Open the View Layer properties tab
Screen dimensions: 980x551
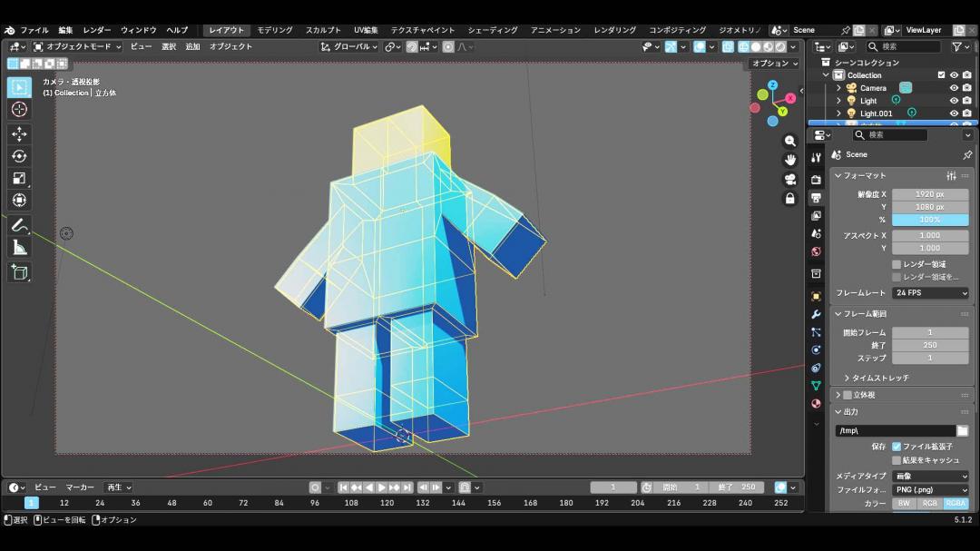pos(816,216)
